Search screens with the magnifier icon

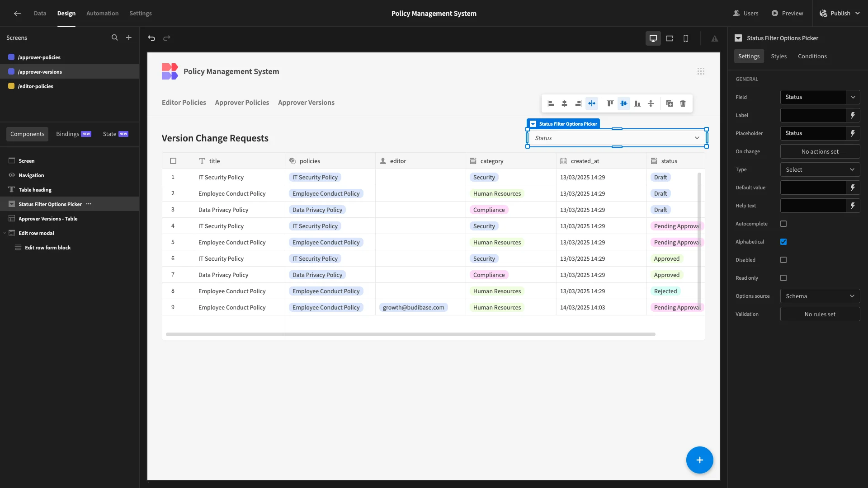coord(115,38)
